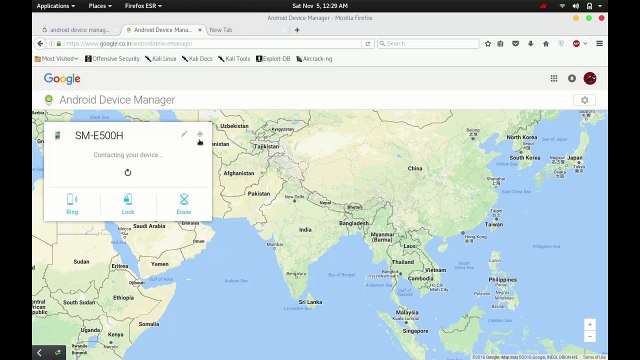
Task: Click the Saudi Arabia map label
Action: [x=149, y=226]
